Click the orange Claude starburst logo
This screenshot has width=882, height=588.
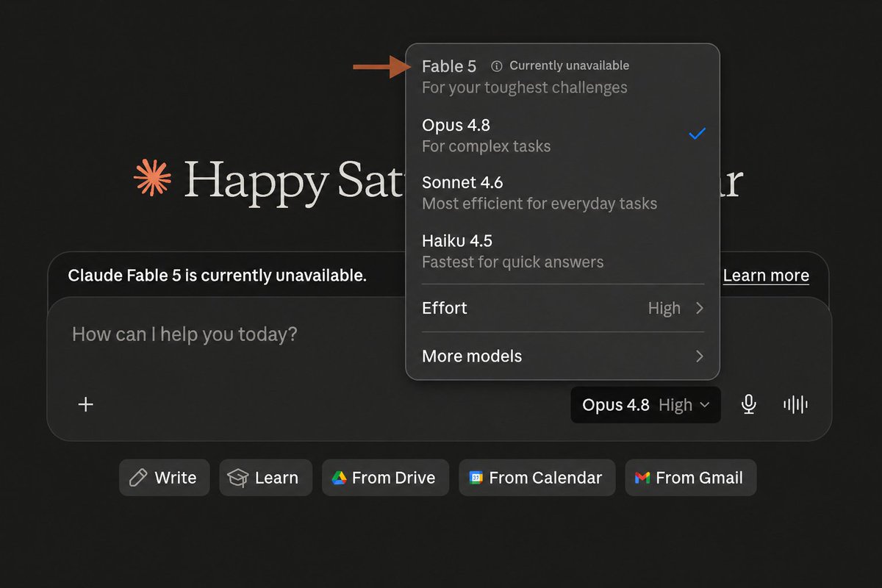point(152,177)
